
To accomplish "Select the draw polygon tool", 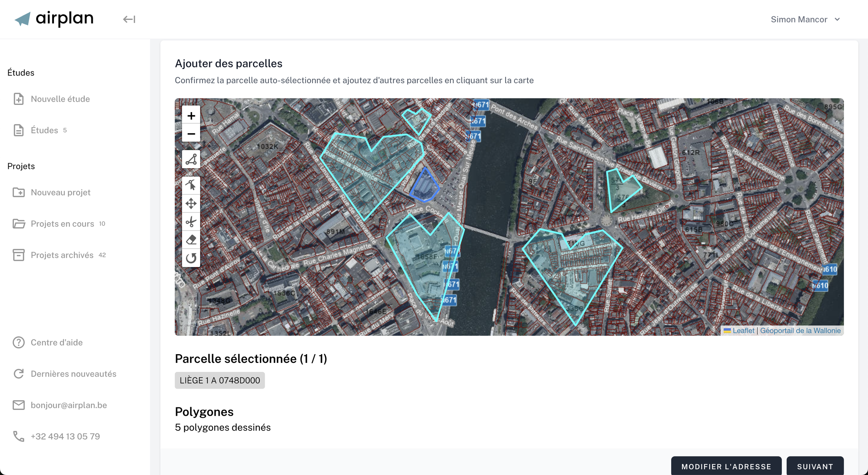I will pos(191,159).
